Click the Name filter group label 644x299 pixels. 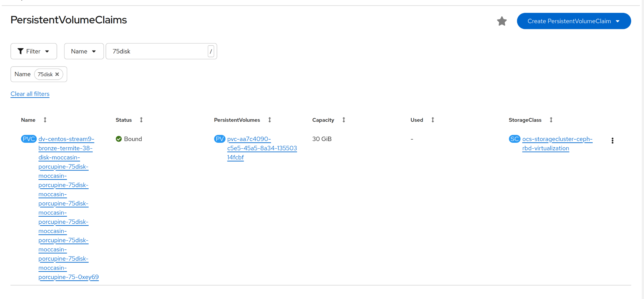(x=22, y=74)
